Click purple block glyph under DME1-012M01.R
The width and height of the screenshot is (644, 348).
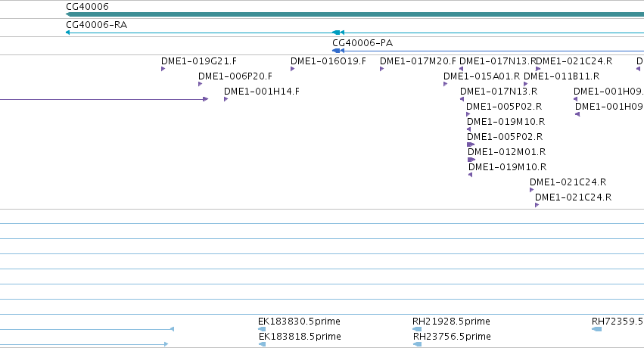471,160
